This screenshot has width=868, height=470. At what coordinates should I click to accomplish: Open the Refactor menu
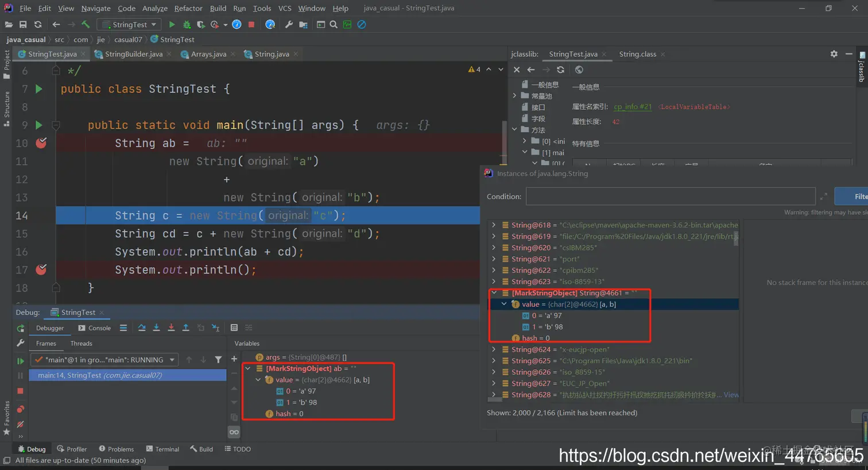tap(188, 8)
